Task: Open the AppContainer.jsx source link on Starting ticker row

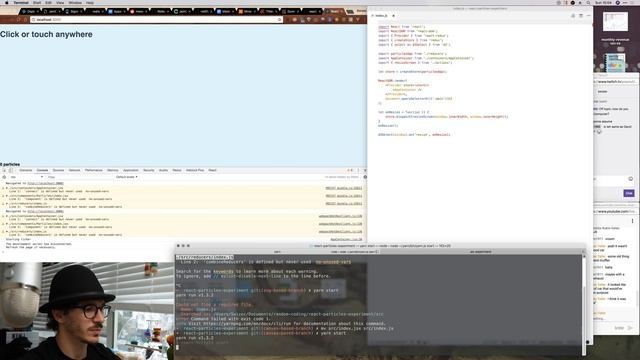Action: click(346, 239)
